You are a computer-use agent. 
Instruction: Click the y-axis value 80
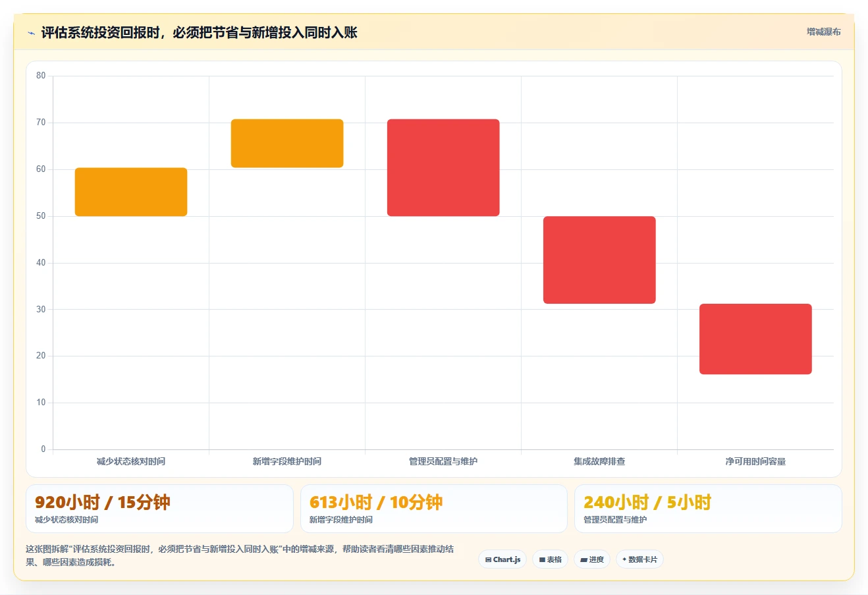tap(41, 76)
